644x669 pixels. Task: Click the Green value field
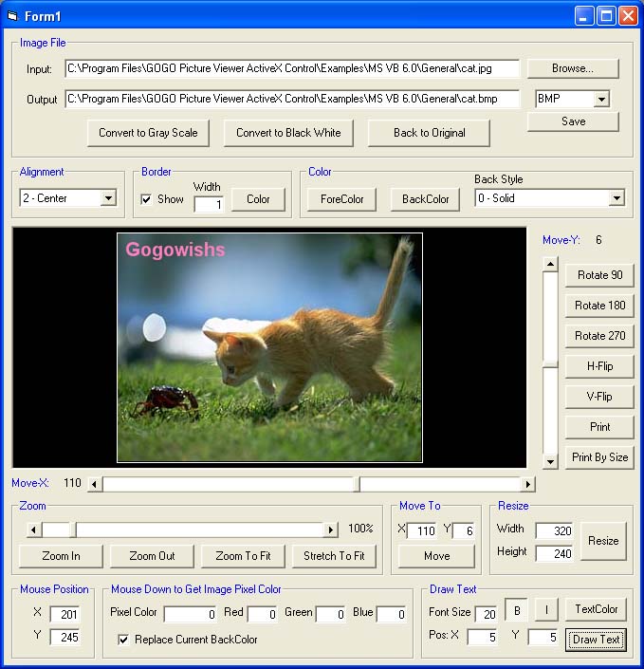[330, 614]
